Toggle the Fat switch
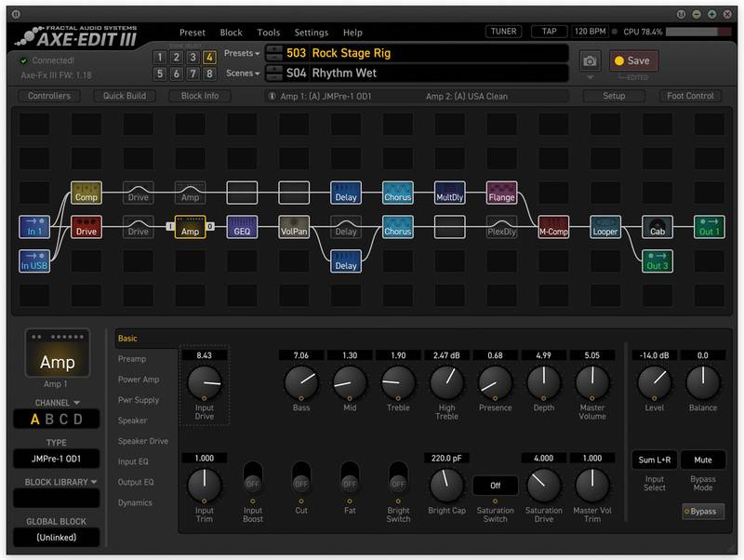The width and height of the screenshot is (744, 560). [x=350, y=483]
